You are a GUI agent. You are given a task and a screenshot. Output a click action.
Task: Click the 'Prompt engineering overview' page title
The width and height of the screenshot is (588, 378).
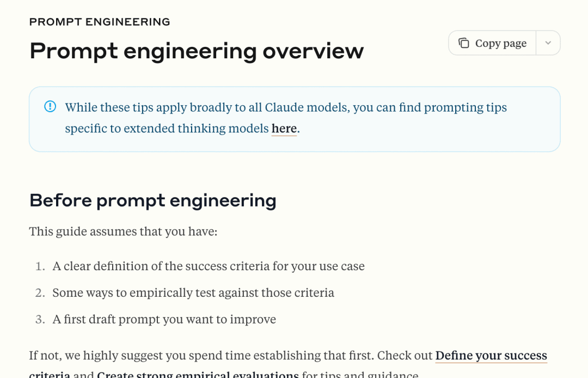196,51
